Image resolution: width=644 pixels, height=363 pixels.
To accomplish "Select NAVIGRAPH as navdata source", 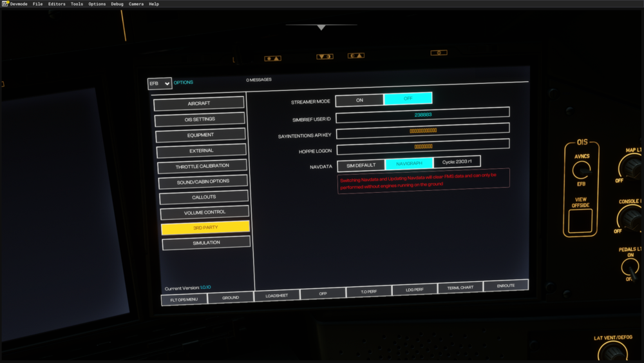I will tap(409, 164).
